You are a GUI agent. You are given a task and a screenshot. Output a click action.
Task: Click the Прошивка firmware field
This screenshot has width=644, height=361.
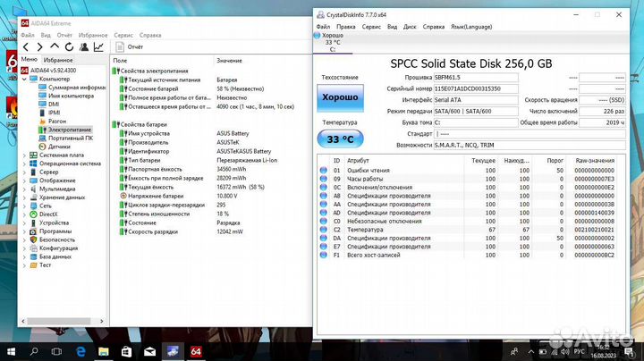(476, 77)
